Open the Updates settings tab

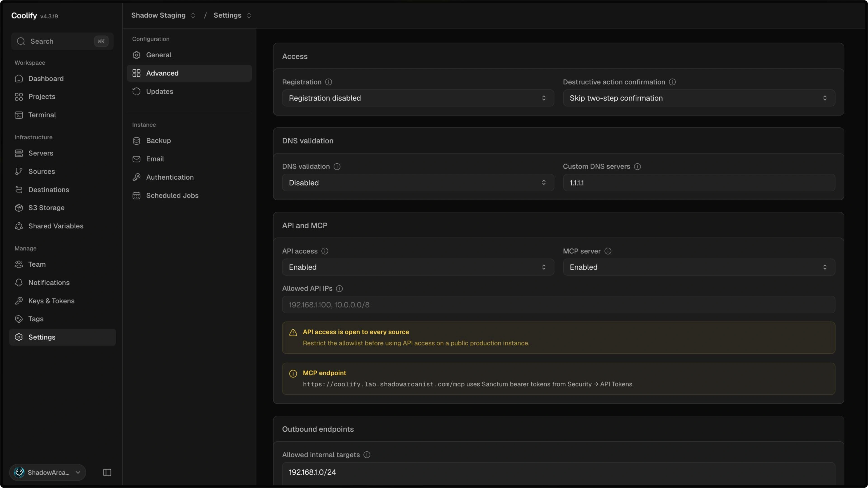click(189, 91)
